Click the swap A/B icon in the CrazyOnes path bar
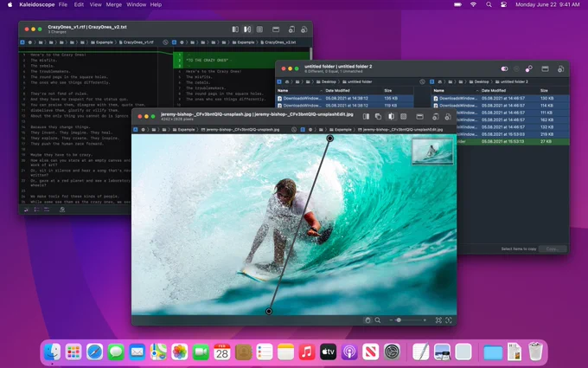This screenshot has width=588, height=368. [165, 42]
